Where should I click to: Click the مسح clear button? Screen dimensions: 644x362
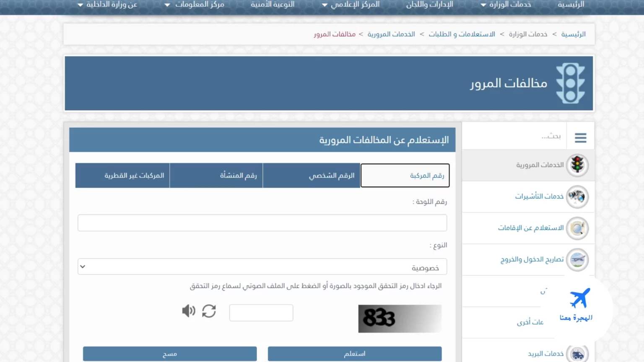click(170, 354)
